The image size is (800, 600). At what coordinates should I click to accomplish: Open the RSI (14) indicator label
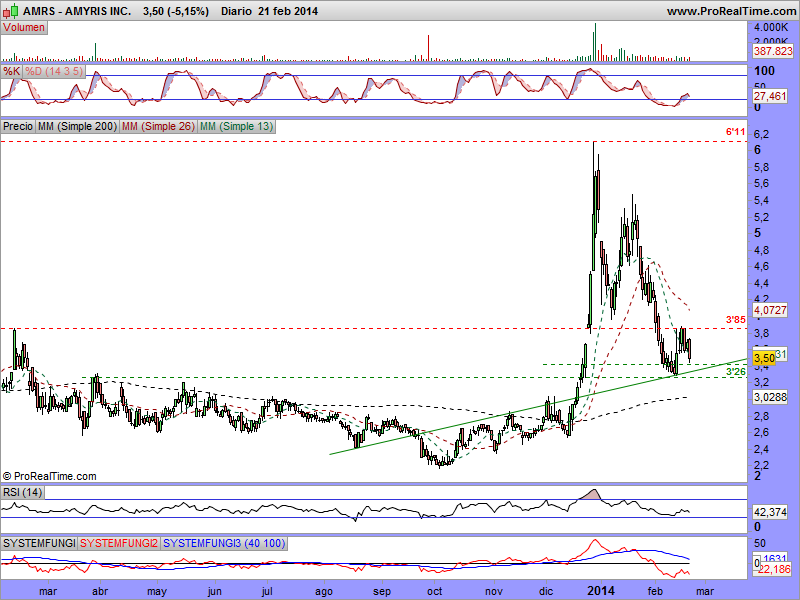pyautogui.click(x=22, y=492)
